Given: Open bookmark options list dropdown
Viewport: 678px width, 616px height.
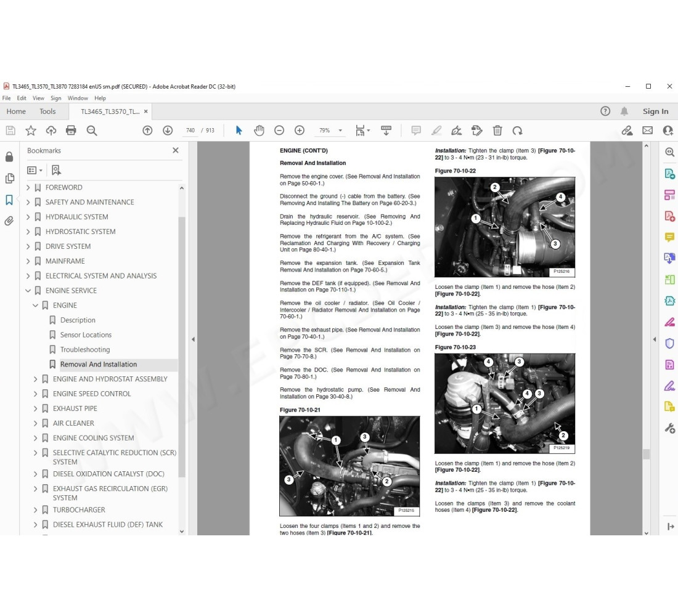Looking at the screenshot, I should click(x=35, y=170).
